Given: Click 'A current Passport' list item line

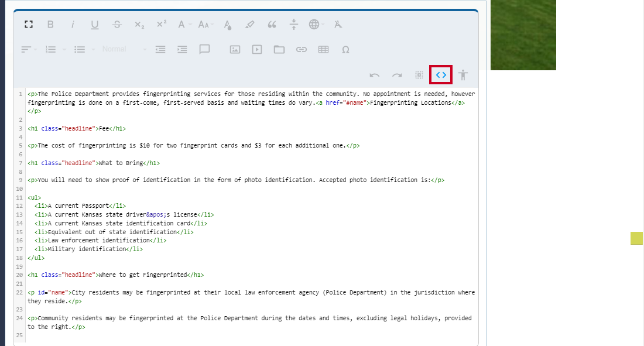Looking at the screenshot, I should tap(80, 206).
